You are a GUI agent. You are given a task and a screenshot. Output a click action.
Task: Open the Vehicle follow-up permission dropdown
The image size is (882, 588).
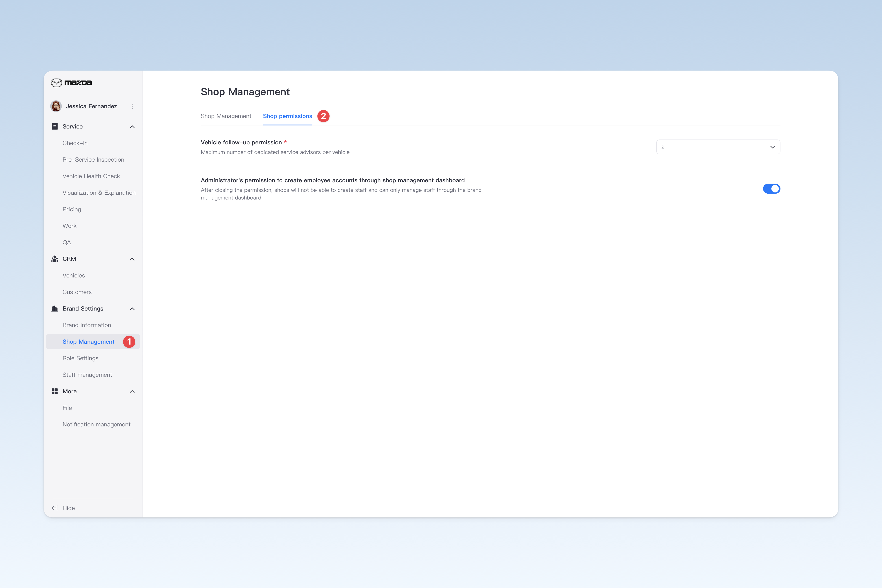[718, 147]
